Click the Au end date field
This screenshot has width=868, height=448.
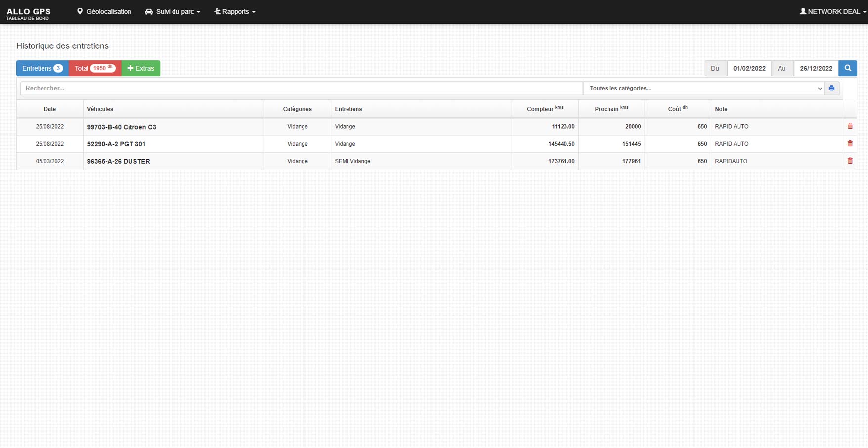[816, 68]
